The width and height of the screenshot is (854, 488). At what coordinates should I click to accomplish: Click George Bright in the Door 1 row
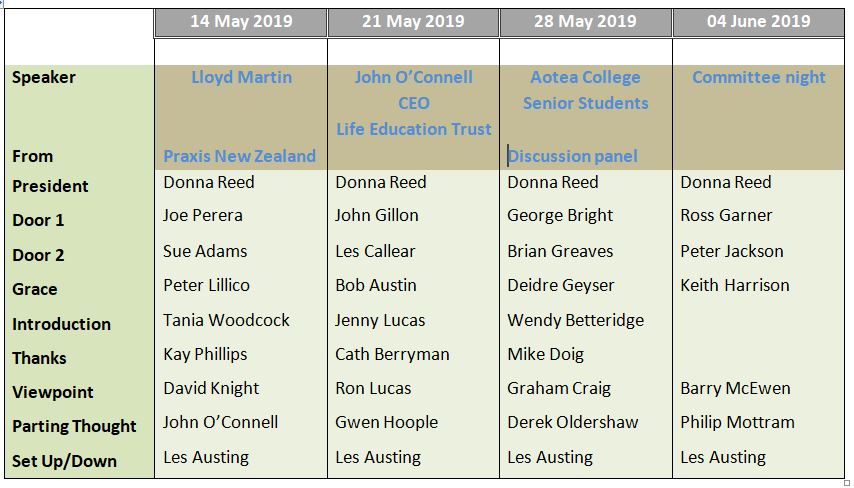(x=560, y=216)
